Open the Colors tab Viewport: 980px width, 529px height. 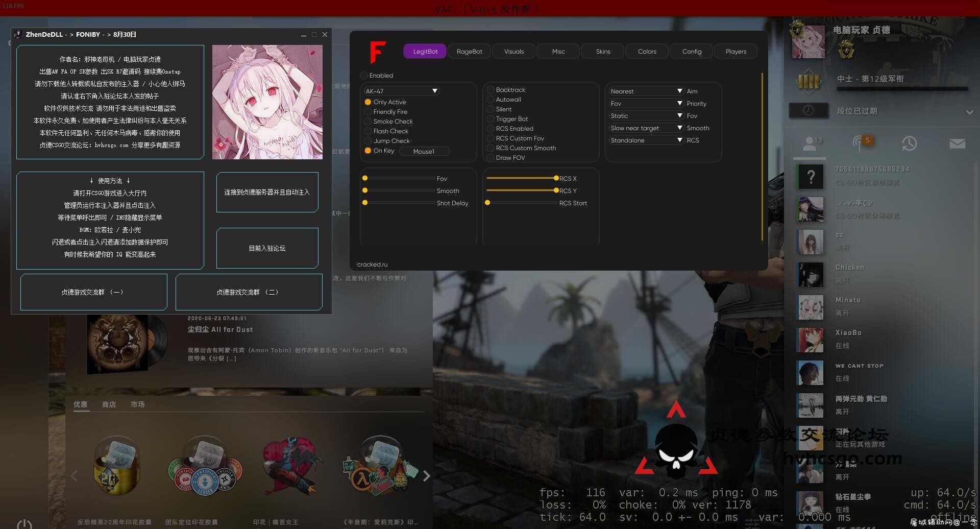[x=647, y=52]
